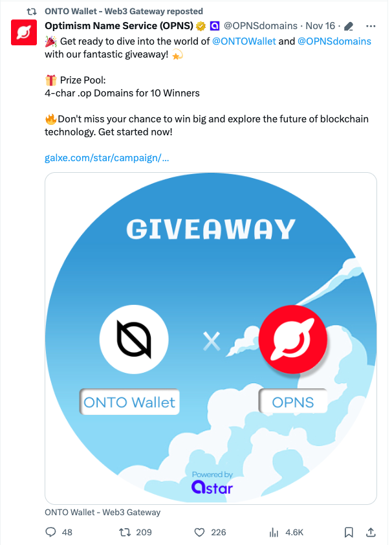
Task: Click the @OPNSdomains handle in header
Action: point(261,26)
